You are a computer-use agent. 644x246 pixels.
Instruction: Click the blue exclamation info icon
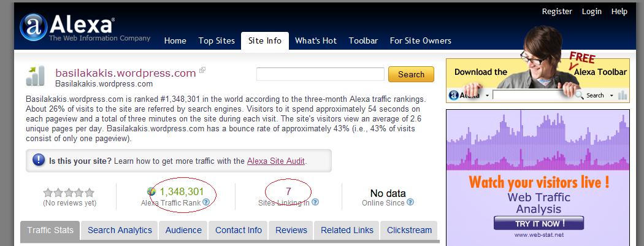tap(38, 161)
